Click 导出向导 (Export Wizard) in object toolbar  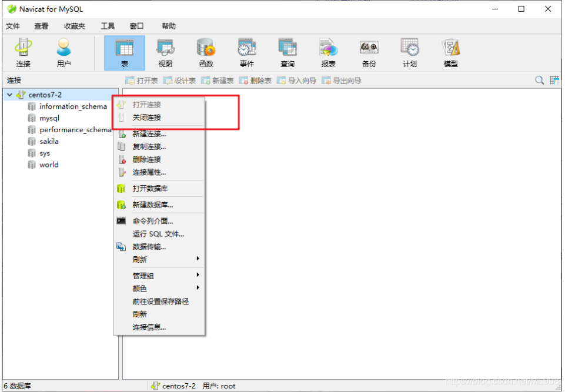click(x=341, y=81)
